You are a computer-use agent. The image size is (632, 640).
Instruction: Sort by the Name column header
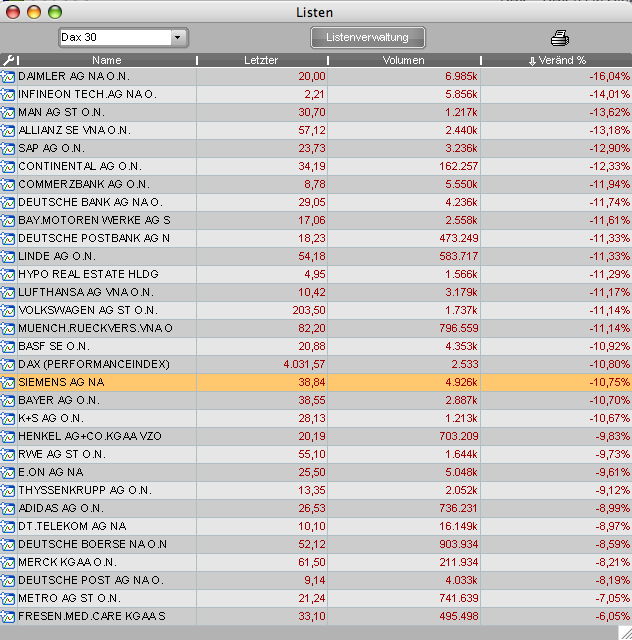point(107,60)
